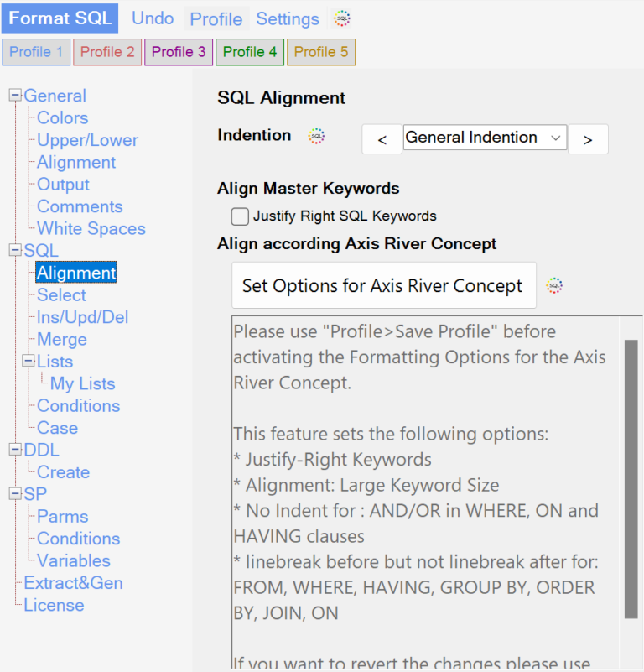The height and width of the screenshot is (672, 644).
Task: Collapse the DDL tree node
Action: (x=15, y=450)
